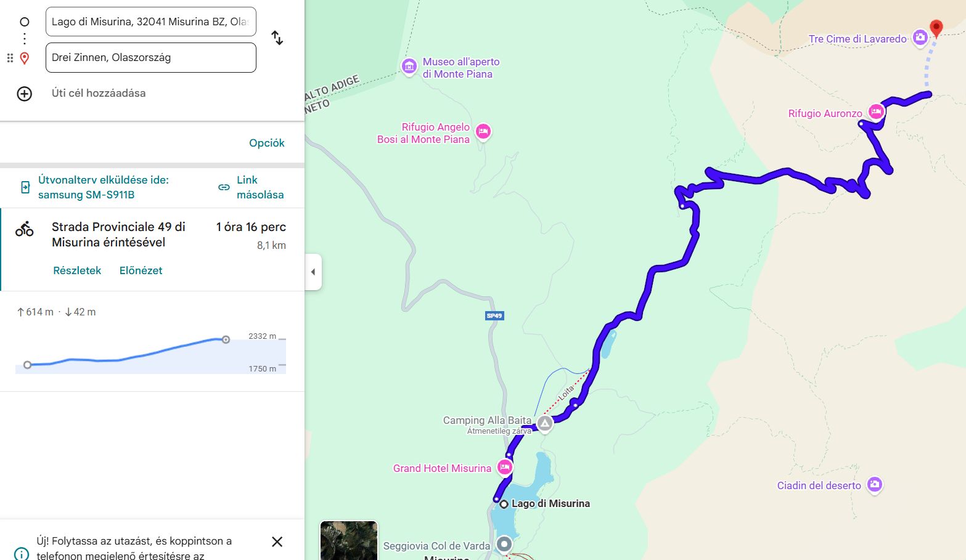966x560 pixels.
Task: Swap start and destination with reverse arrows icon
Action: click(x=277, y=38)
